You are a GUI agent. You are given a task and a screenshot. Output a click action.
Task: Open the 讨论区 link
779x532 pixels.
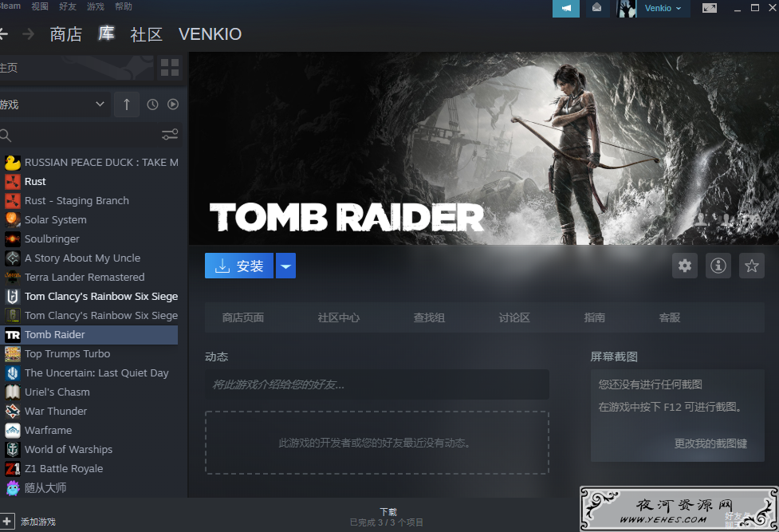pyautogui.click(x=514, y=317)
